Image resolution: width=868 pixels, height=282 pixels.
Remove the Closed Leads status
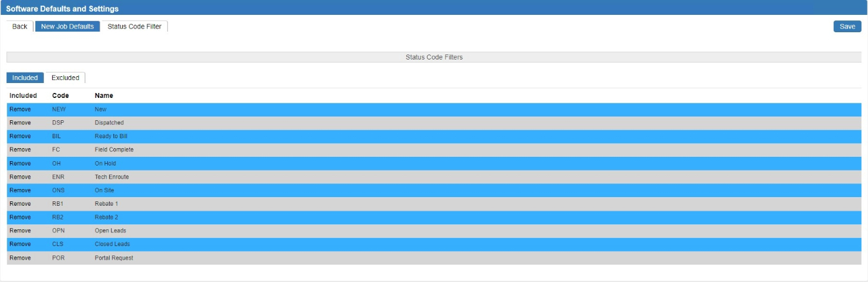(x=20, y=244)
